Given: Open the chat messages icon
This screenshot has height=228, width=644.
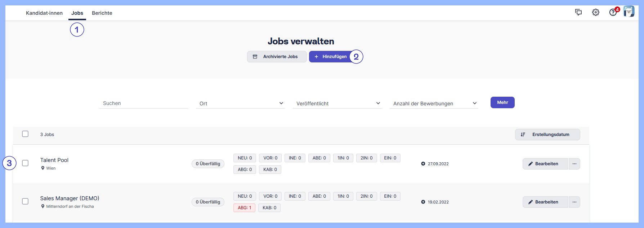Looking at the screenshot, I should pos(578,12).
